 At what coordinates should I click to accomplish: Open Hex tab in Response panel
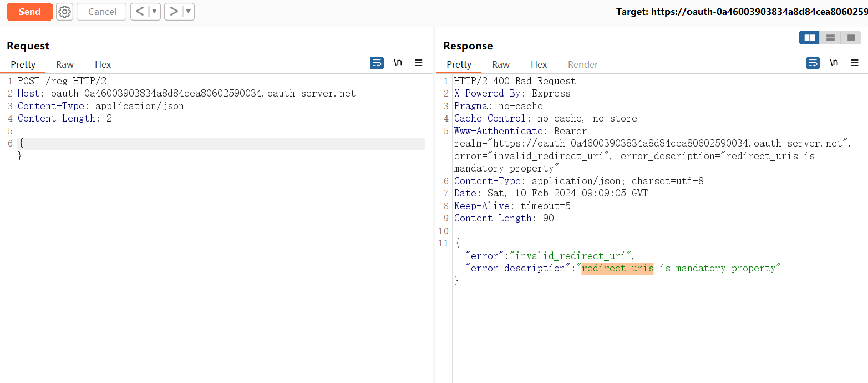[539, 64]
